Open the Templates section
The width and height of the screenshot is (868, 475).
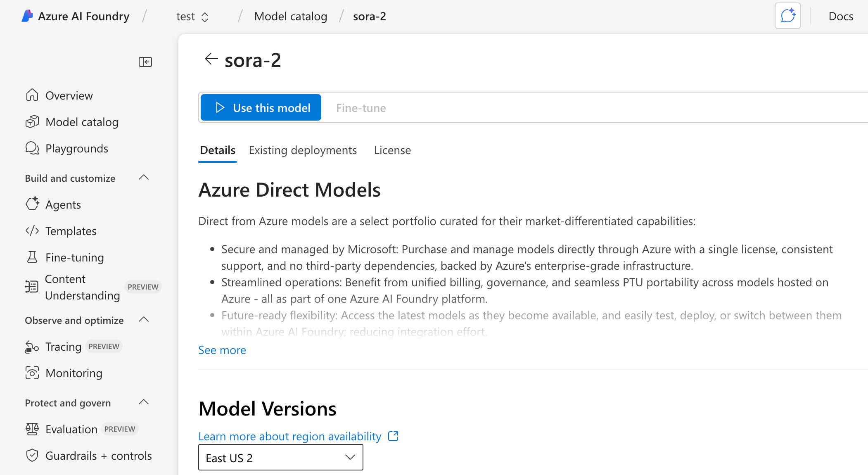pyautogui.click(x=71, y=231)
